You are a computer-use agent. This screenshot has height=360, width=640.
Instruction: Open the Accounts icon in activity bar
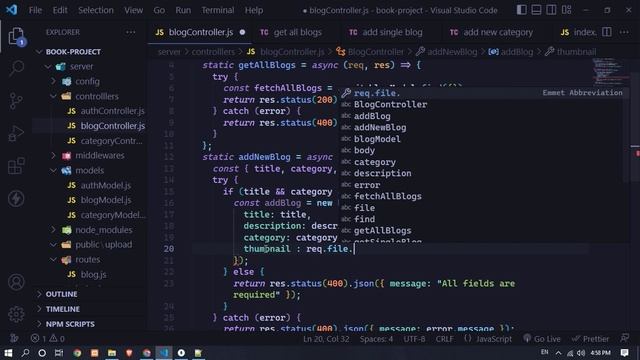click(16, 282)
